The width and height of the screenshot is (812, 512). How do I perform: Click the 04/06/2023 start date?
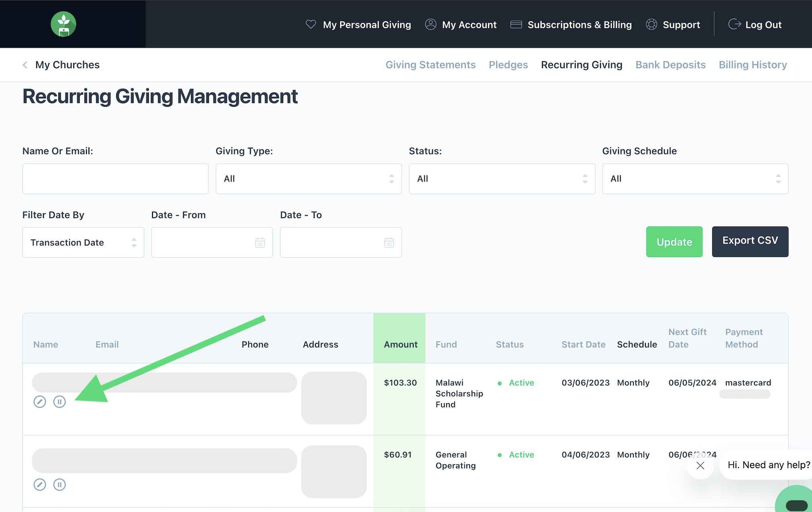(585, 455)
